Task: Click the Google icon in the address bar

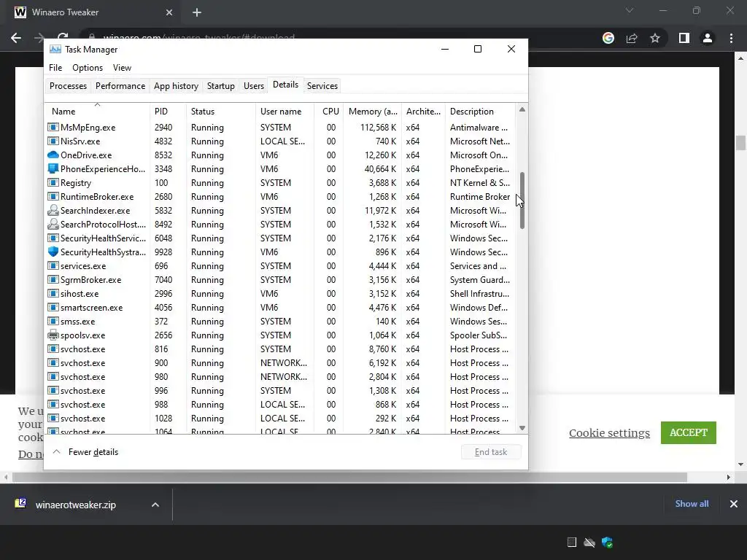Action: pos(608,38)
